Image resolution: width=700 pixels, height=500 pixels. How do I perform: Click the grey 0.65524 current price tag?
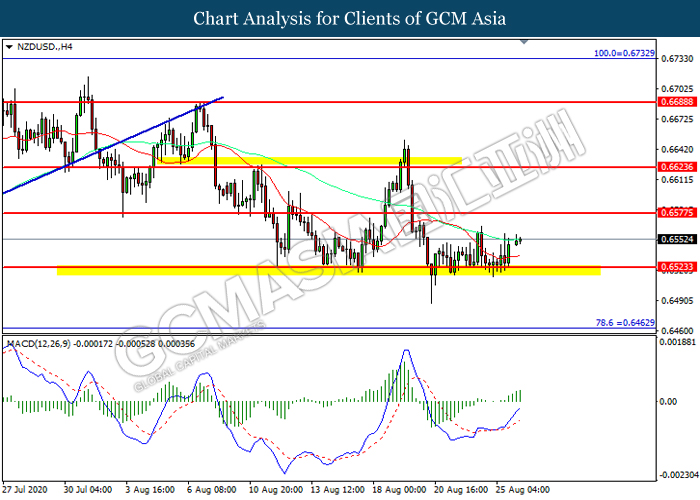coord(674,240)
